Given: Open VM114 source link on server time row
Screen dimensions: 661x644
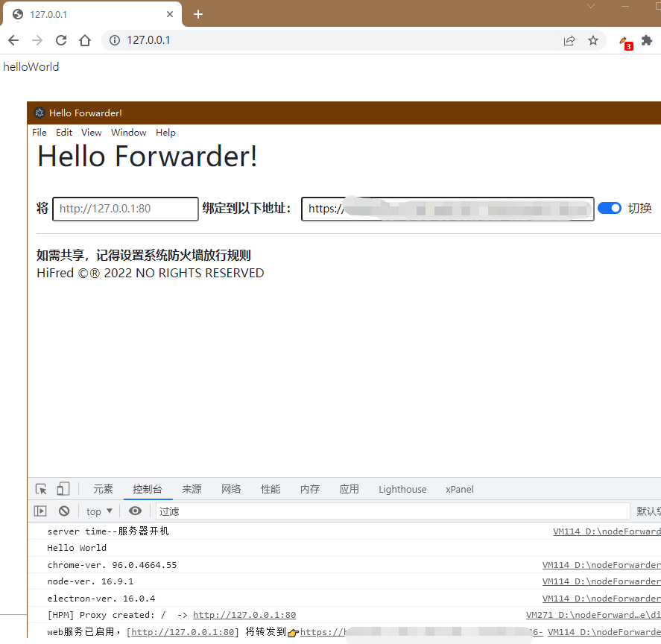Looking at the screenshot, I should point(607,531).
